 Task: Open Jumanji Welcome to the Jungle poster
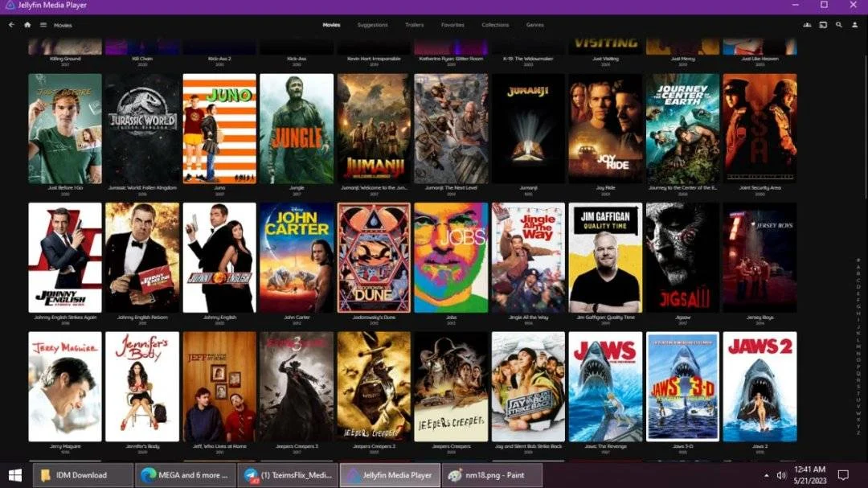374,129
